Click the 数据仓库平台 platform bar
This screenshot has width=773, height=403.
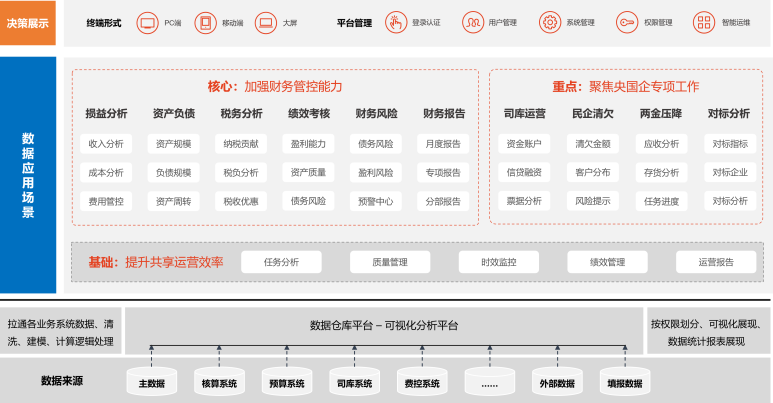(x=384, y=325)
